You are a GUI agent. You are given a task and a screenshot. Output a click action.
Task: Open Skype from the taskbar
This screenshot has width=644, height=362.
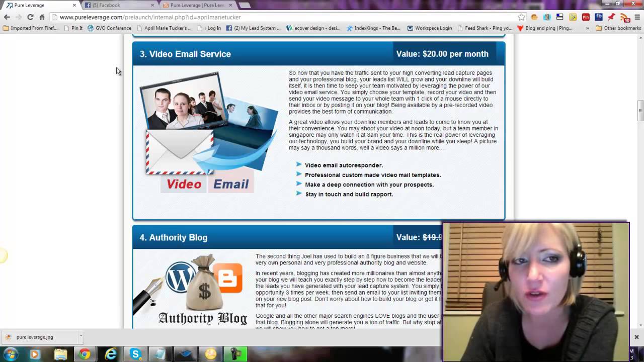pos(135,354)
